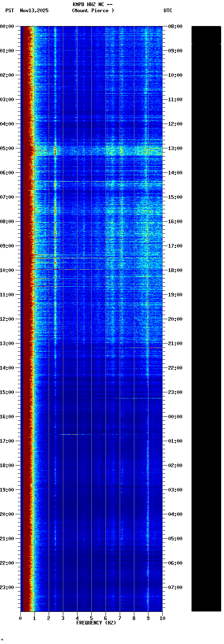This screenshot has width=224, height=644.
Task: Click the PST time label '00:00'
Action: click(x=7, y=26)
